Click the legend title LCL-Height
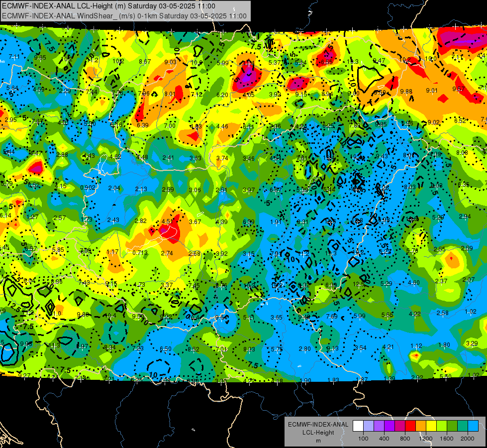Screen dimensions: 487x448 pyautogui.click(x=318, y=433)
